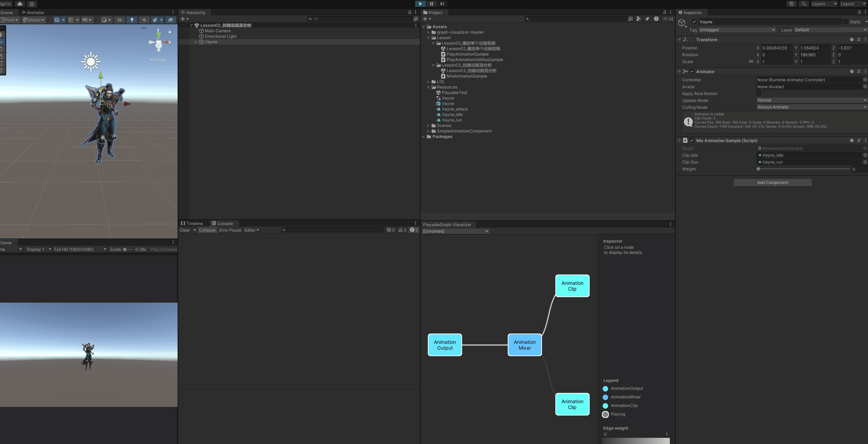Image resolution: width=868 pixels, height=444 pixels.
Task: Enable Apply Root Motion checkbox
Action: pos(759,94)
